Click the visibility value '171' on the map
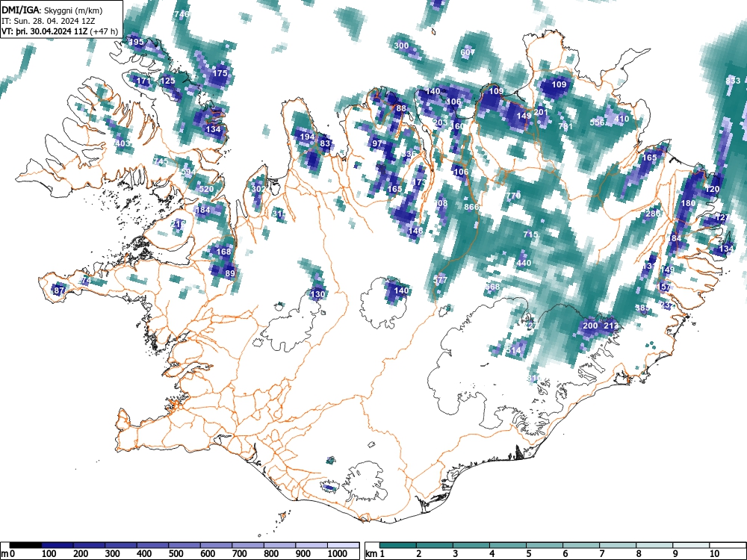Viewport: 747px width, 560px height. (143, 81)
